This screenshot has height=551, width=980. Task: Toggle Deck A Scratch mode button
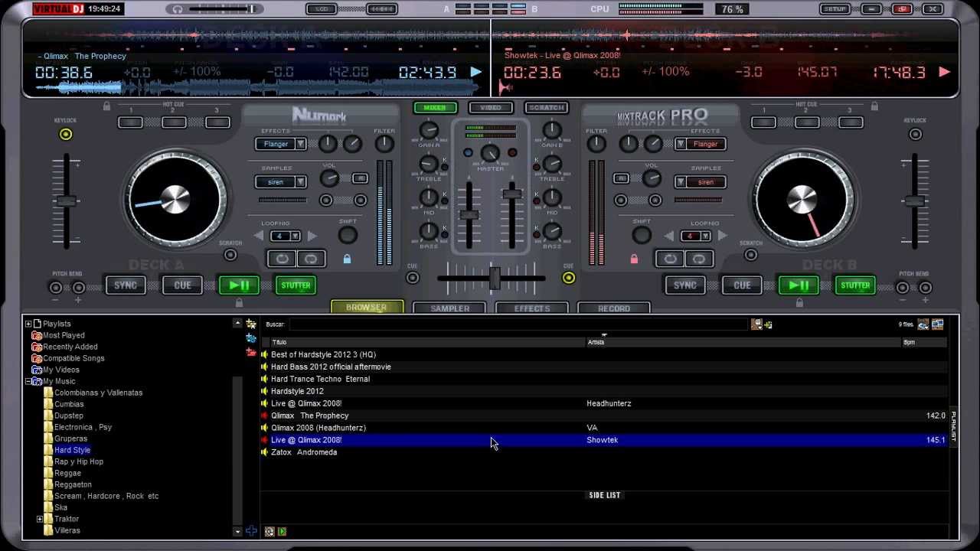230,255
